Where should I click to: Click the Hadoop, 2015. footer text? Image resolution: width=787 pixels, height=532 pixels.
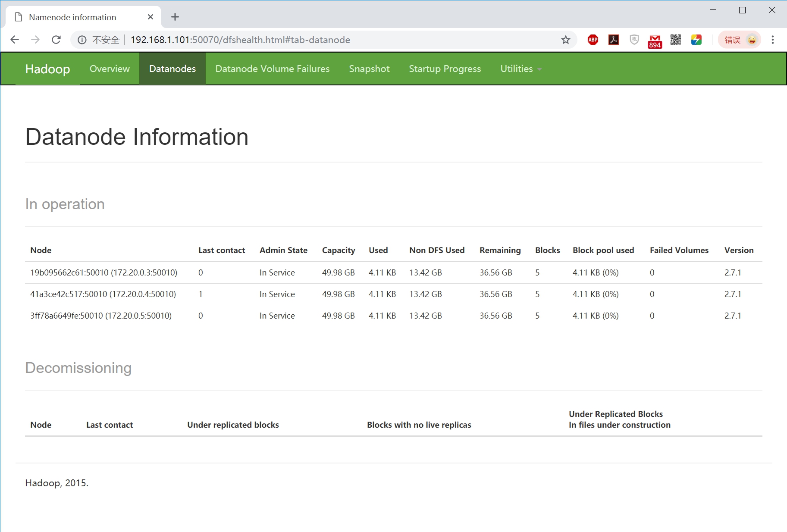click(x=57, y=483)
